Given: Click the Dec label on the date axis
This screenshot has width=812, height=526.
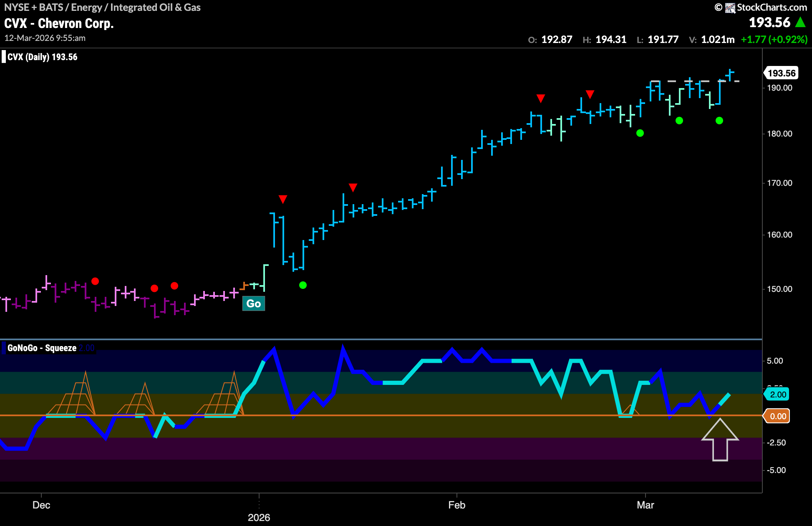Looking at the screenshot, I should (x=41, y=505).
